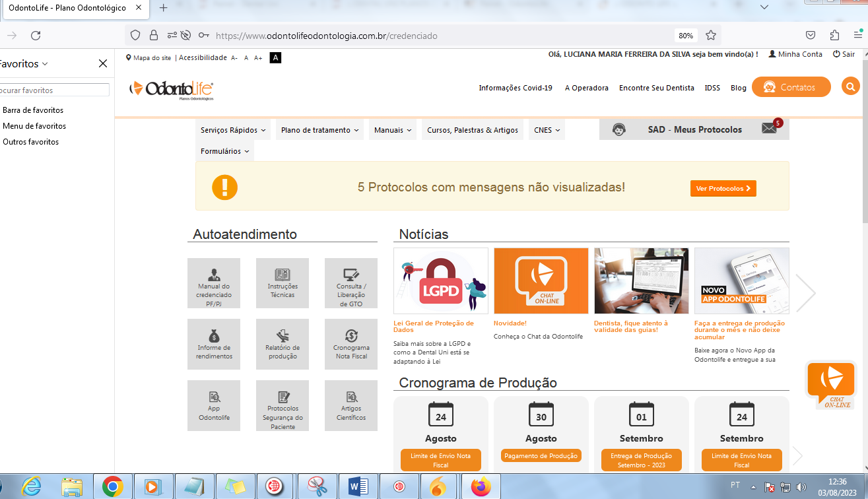Expand Serviços Rápidos dropdown menu
Image resolution: width=868 pixels, height=499 pixels.
pos(233,130)
